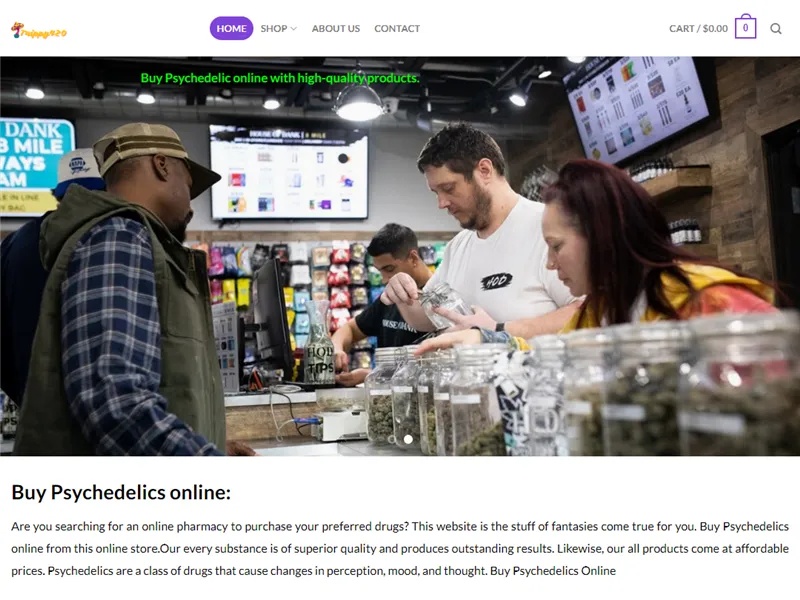Click the hero dispensary banner photo
Viewport: 800px width, 600px height.
(x=400, y=256)
